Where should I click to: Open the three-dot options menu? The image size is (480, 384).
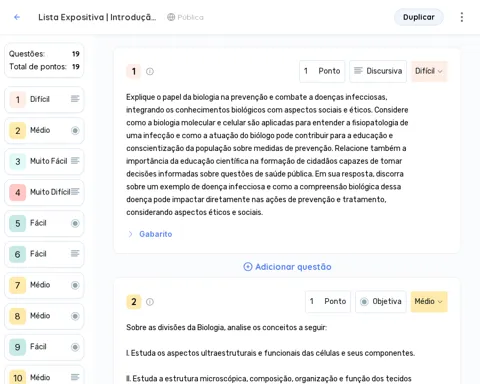462,17
